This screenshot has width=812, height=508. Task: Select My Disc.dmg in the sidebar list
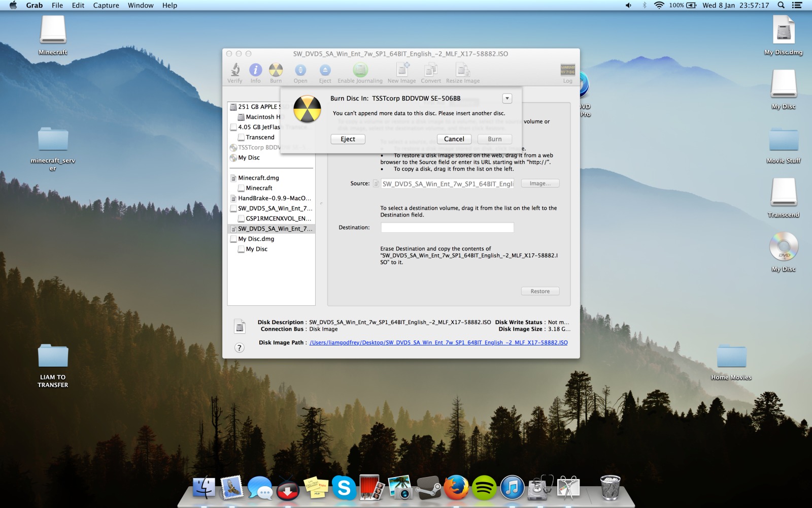271,239
